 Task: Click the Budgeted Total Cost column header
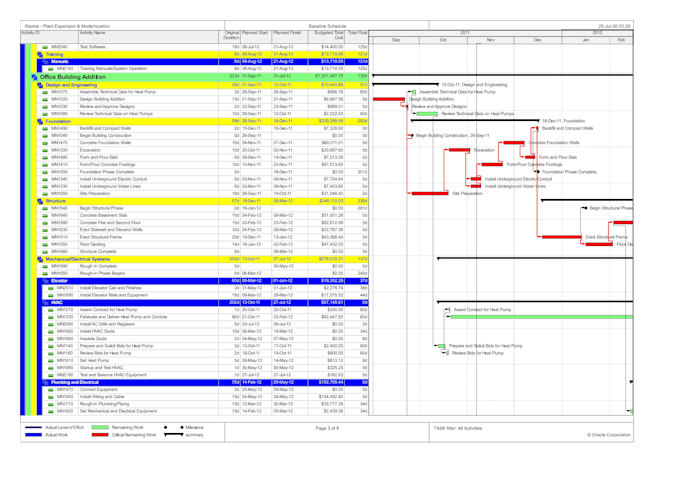click(x=327, y=36)
